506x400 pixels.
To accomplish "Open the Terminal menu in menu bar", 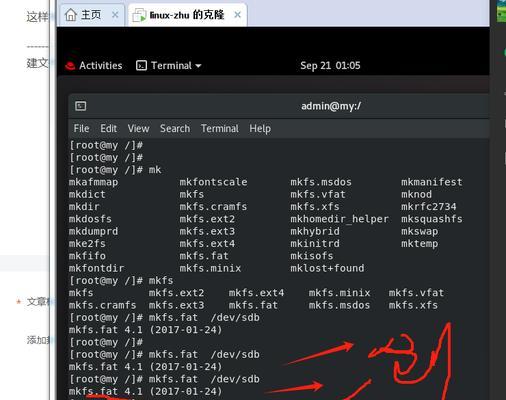I will 220,128.
